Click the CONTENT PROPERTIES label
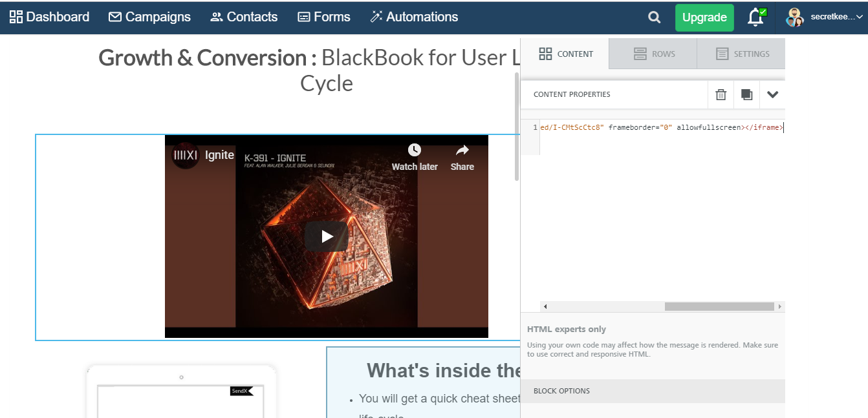 point(572,94)
